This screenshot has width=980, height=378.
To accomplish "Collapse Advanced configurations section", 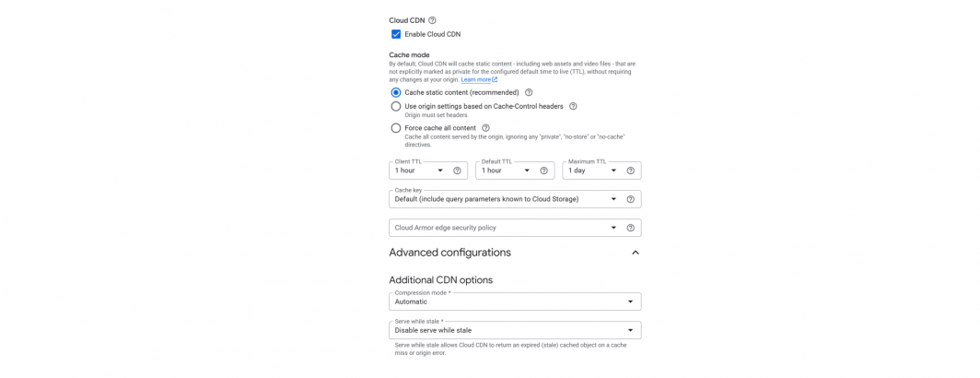I will tap(635, 253).
